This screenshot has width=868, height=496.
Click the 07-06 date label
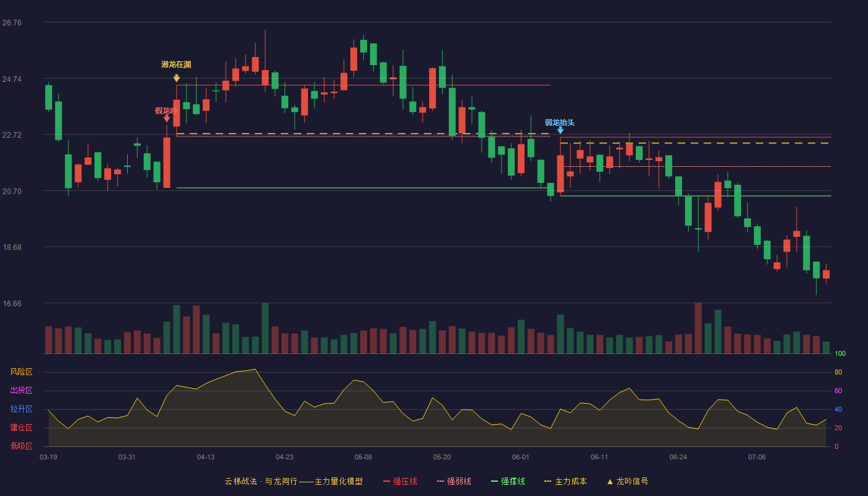coord(757,457)
